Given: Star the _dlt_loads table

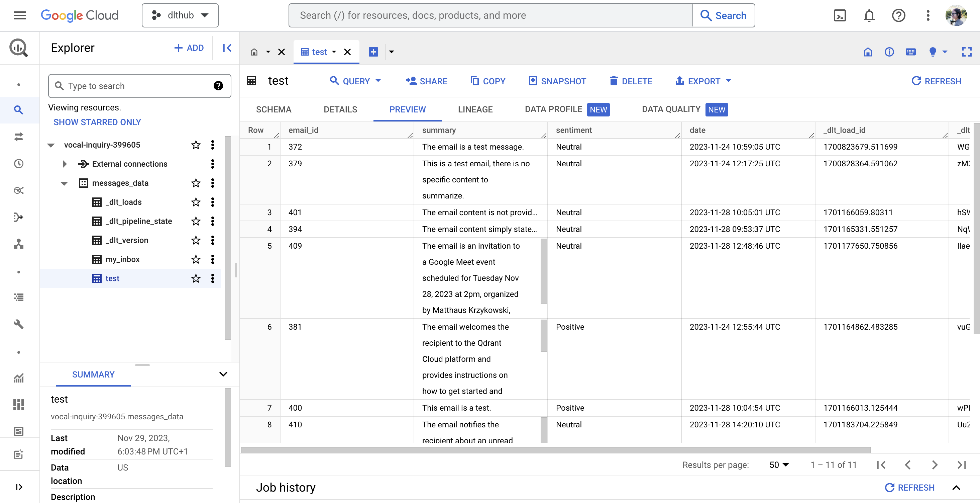Looking at the screenshot, I should click(x=196, y=202).
